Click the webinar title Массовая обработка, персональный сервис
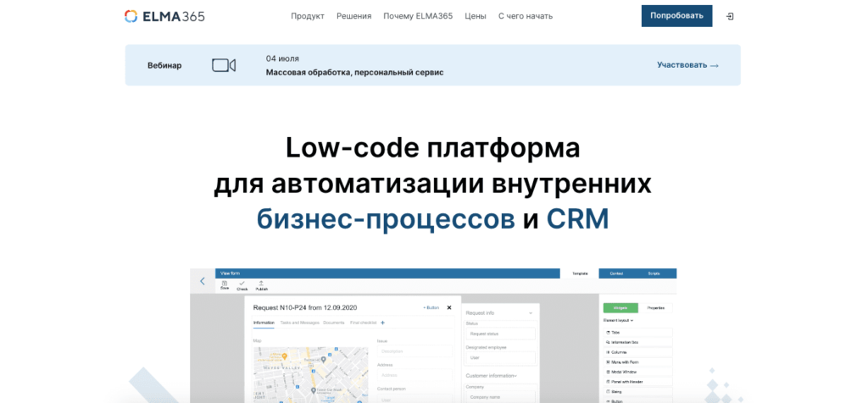Viewport: 868px width, 403px height. pos(355,73)
